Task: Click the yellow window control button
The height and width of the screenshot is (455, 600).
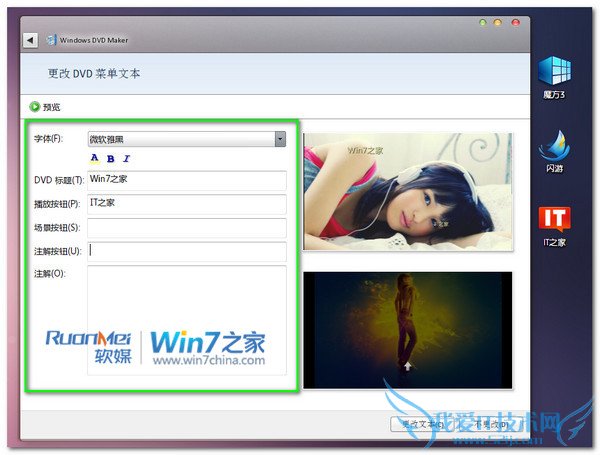Action: (x=497, y=23)
